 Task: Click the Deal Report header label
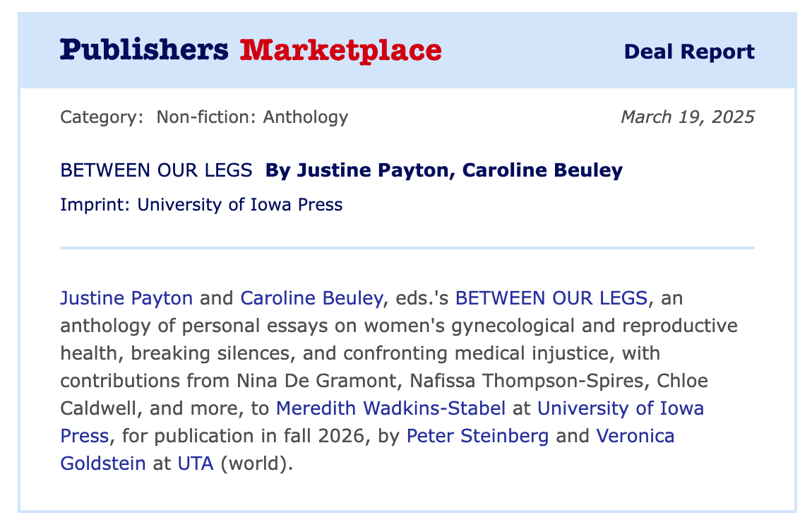coord(689,52)
